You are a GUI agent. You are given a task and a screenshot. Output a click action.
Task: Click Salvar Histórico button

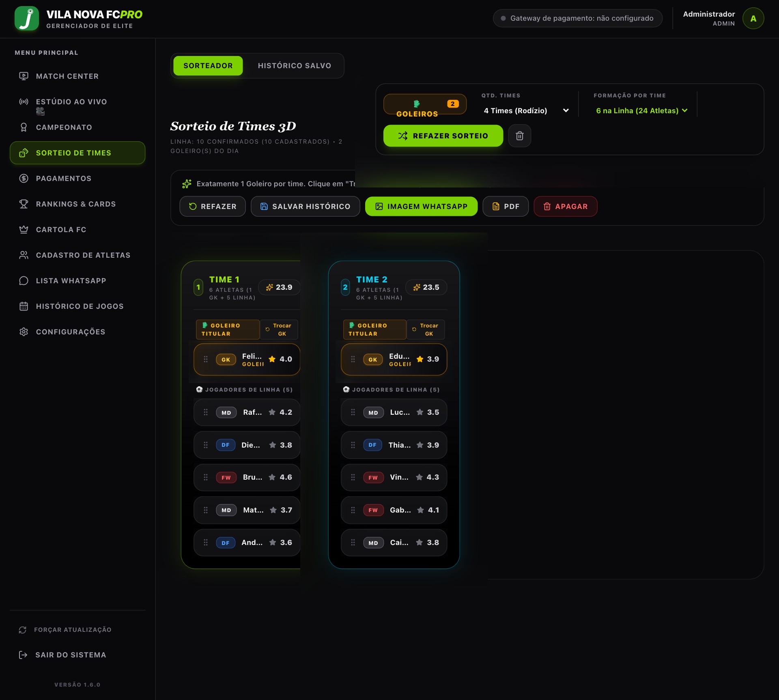pyautogui.click(x=305, y=207)
